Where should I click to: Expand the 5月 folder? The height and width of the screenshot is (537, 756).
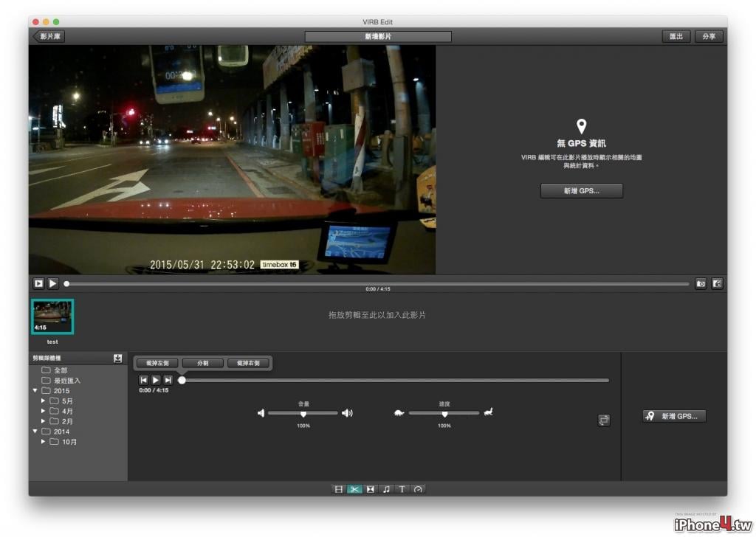[44, 401]
